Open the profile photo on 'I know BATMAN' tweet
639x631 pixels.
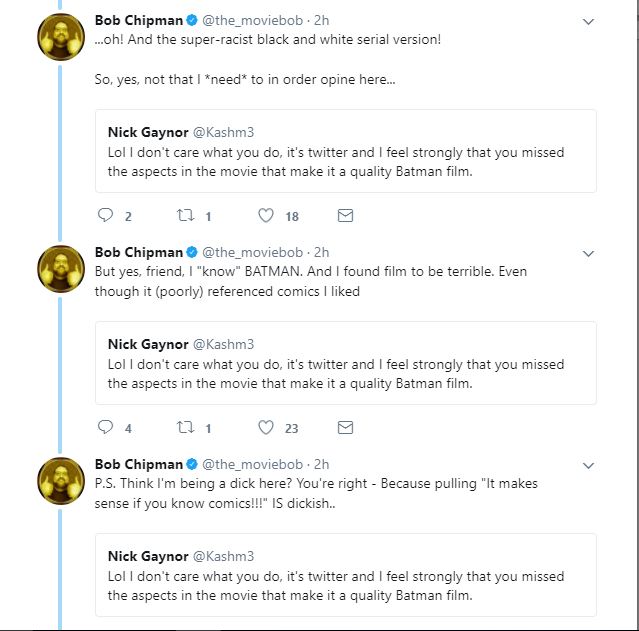(x=61, y=269)
